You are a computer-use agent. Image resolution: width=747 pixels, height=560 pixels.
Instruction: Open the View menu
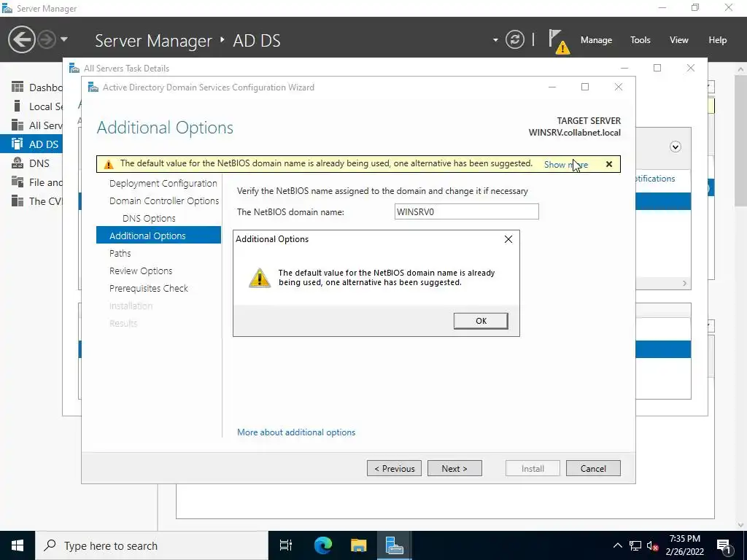tap(678, 40)
